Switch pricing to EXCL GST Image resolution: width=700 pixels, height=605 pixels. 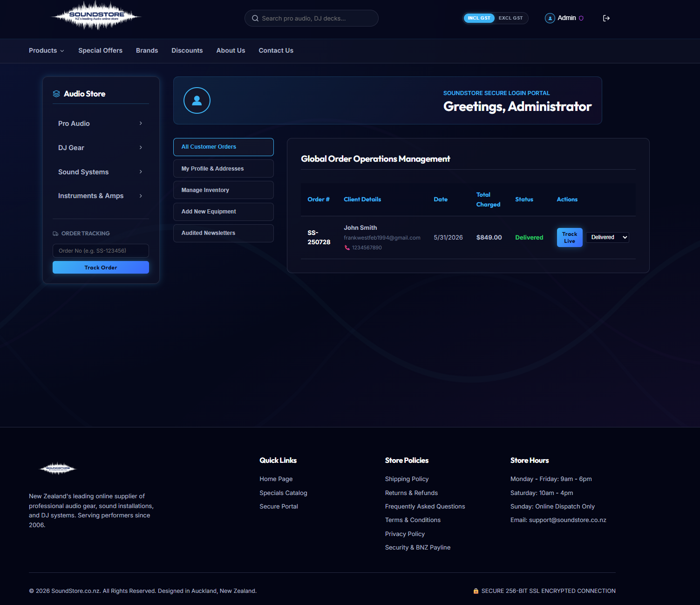(511, 18)
